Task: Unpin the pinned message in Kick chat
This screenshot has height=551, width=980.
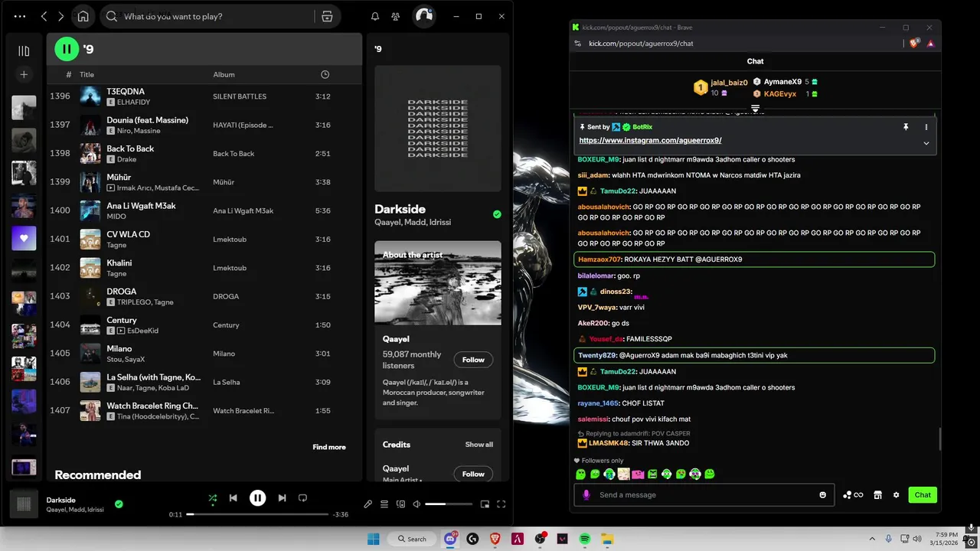Action: pyautogui.click(x=906, y=127)
